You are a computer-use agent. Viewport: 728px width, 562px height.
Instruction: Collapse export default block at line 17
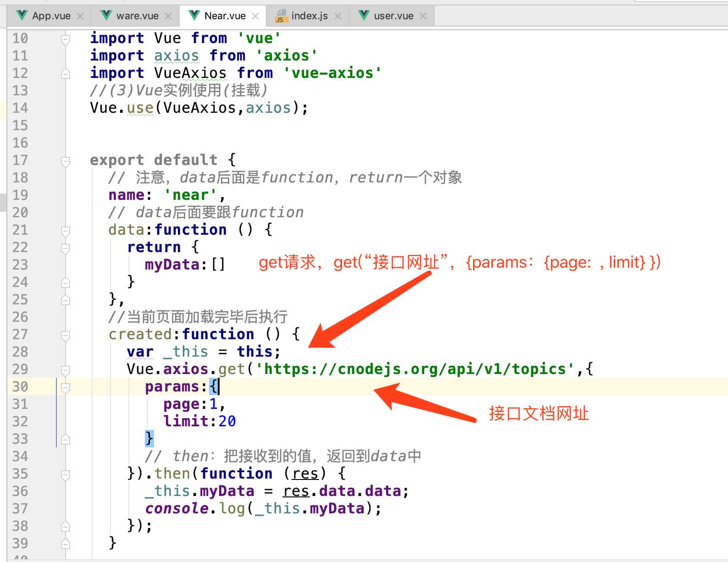pos(66,161)
